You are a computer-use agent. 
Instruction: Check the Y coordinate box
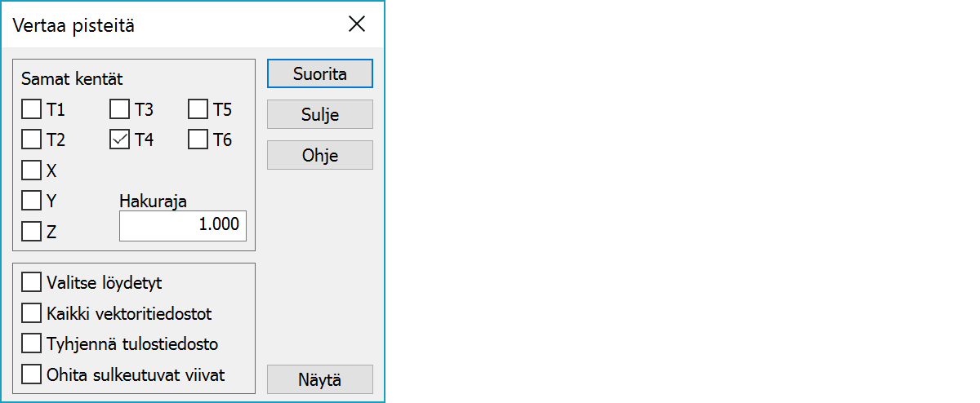(x=32, y=201)
